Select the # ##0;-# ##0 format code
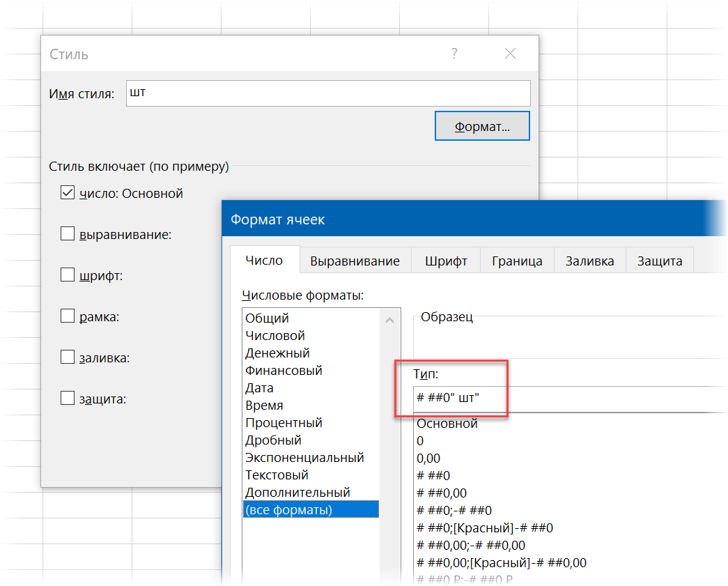The image size is (728, 586). (x=454, y=510)
